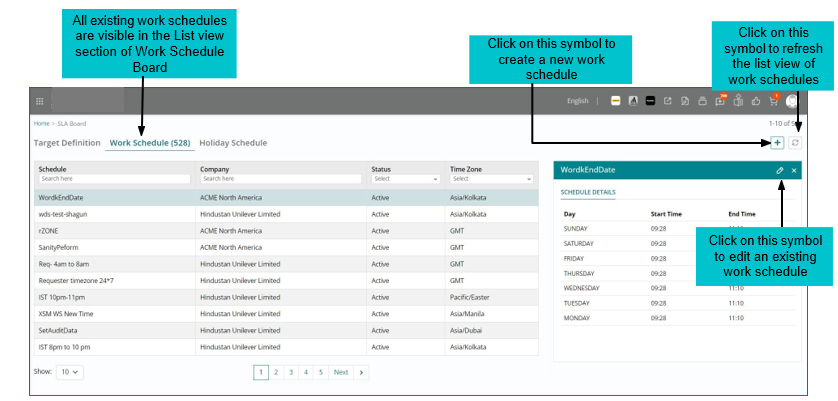
Task: Open the shopping cart icon
Action: click(773, 101)
